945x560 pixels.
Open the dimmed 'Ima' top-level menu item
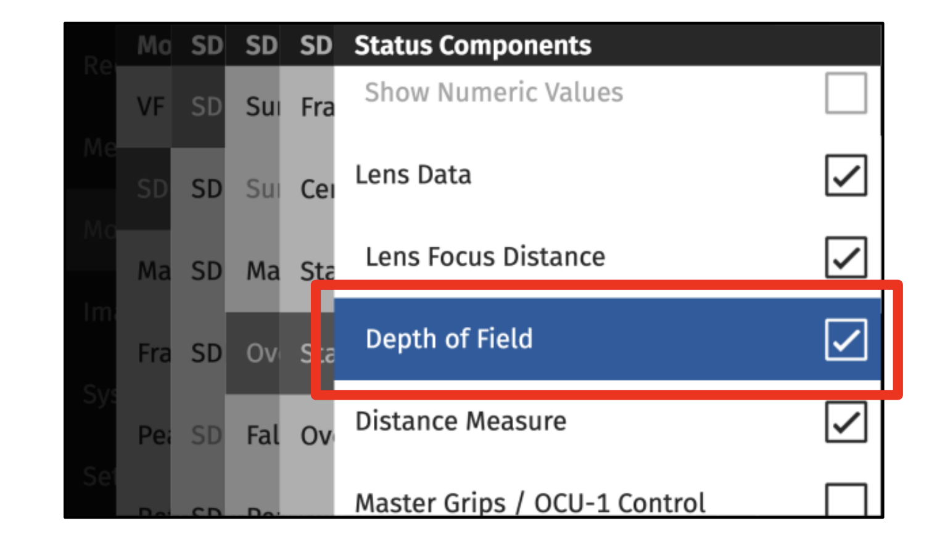(99, 313)
